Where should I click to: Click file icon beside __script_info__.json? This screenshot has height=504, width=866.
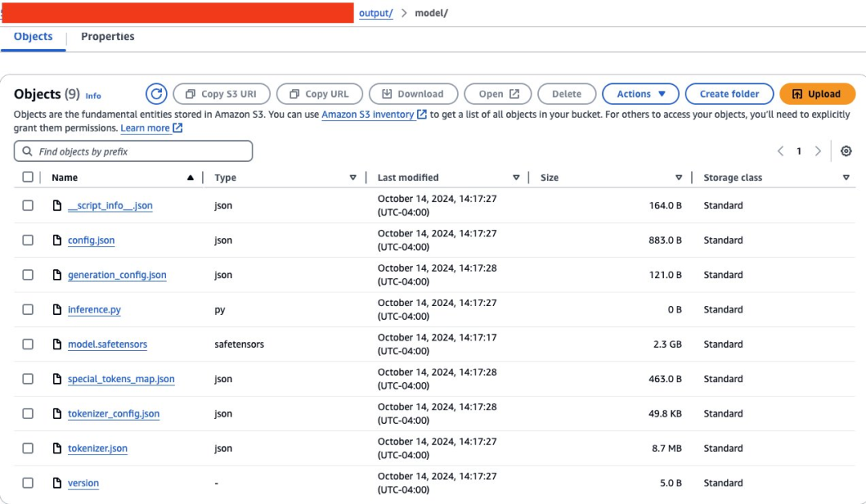coord(57,205)
